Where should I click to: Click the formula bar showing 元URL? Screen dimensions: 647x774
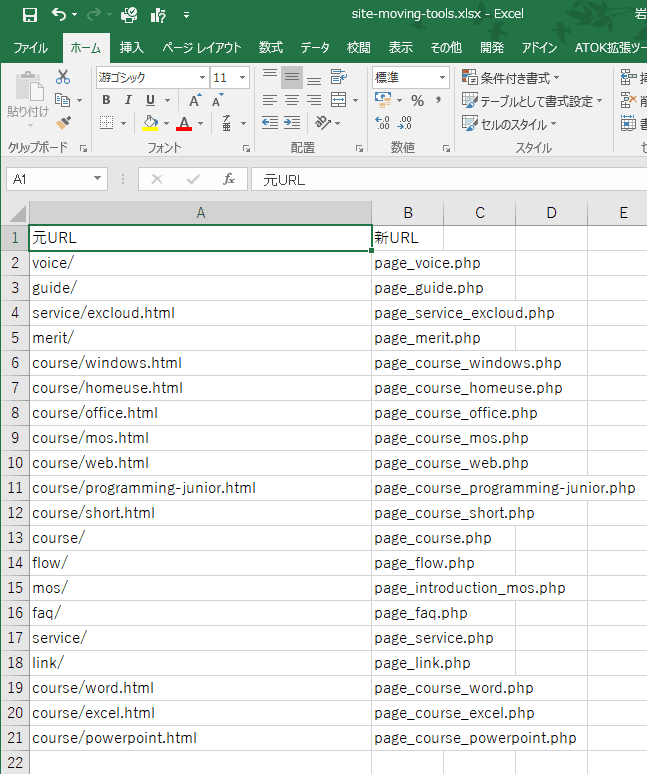tap(449, 180)
